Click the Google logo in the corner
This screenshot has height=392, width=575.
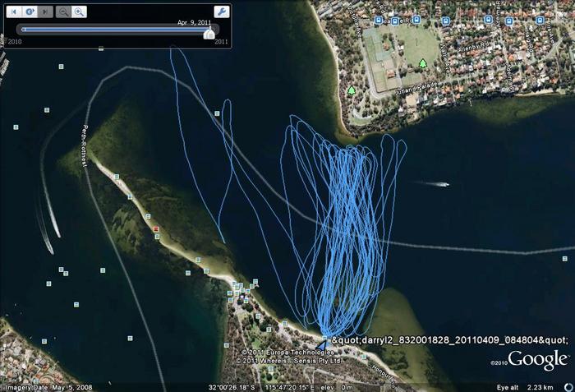click(537, 360)
